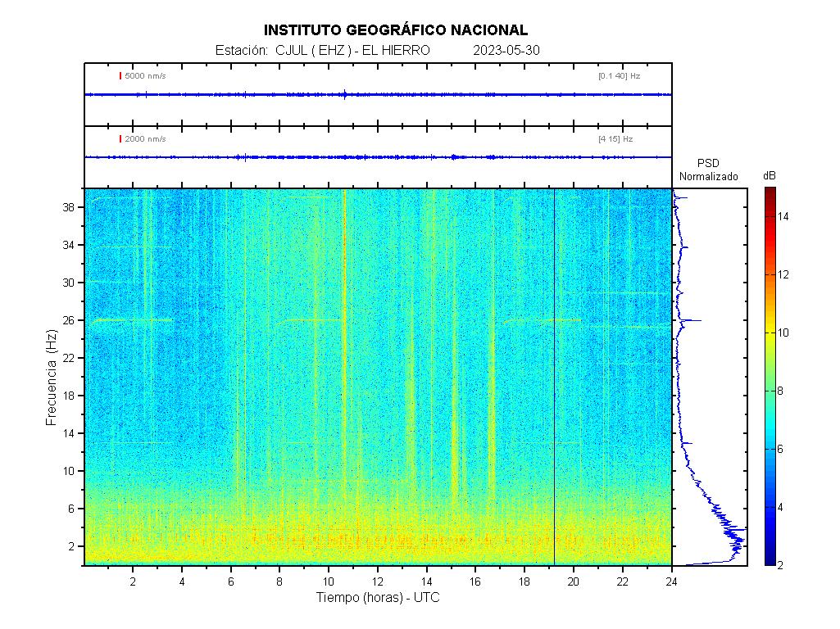840x629 pixels.
Task: Click the red scale bar beside "2000 nm/s"
Action: [120, 139]
